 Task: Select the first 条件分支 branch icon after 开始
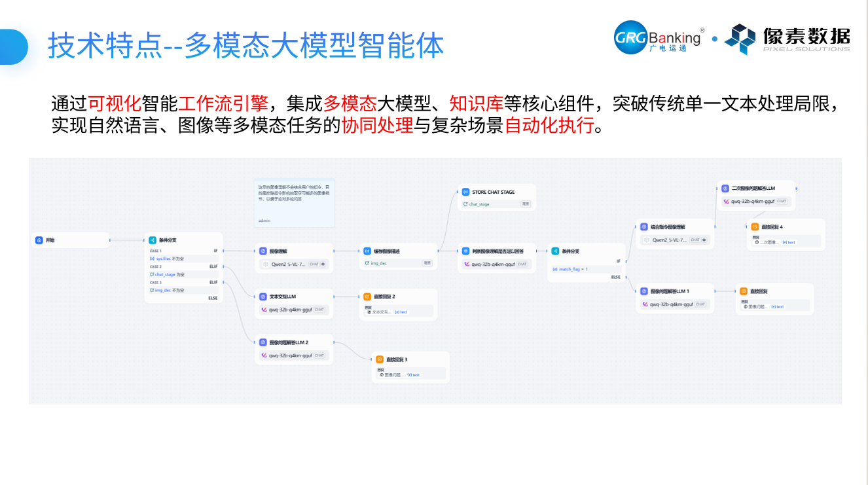[x=153, y=240]
